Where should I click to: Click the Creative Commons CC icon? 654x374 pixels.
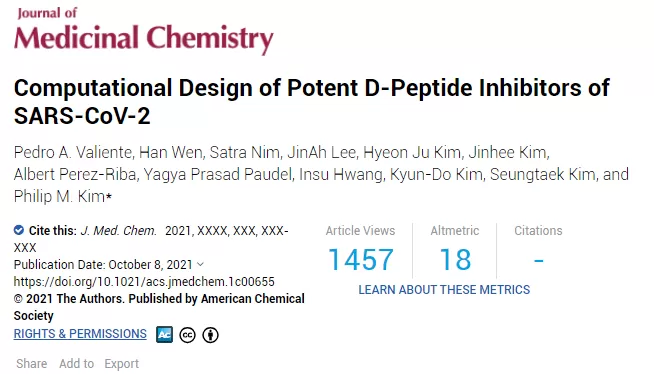pyautogui.click(x=187, y=335)
